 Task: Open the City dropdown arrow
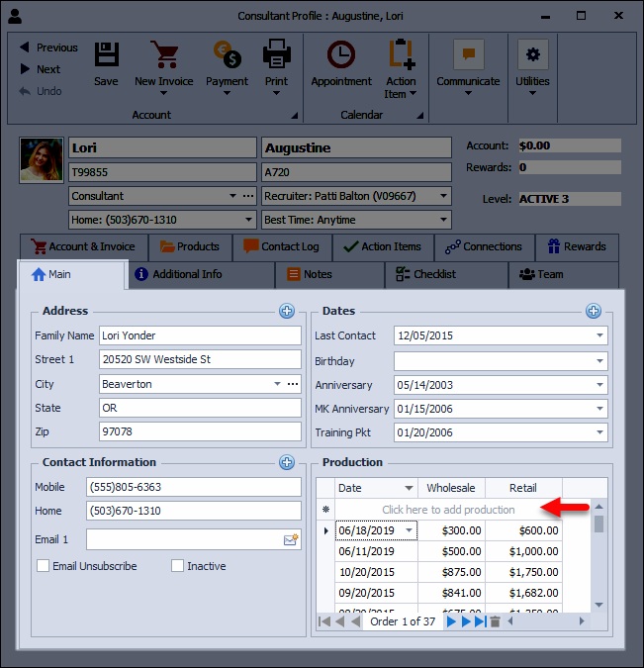277,384
